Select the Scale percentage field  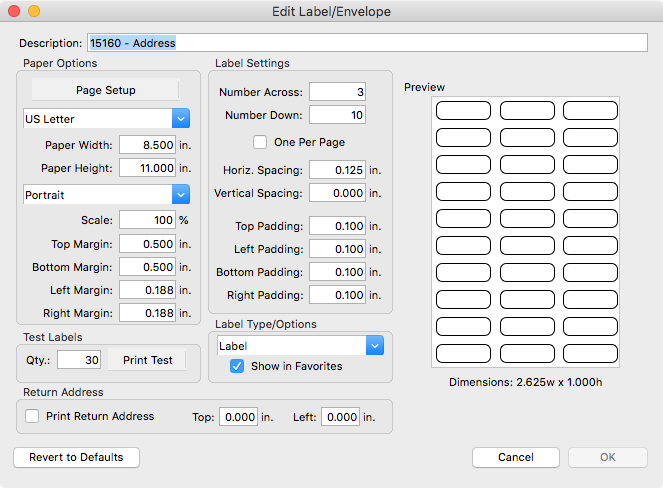[148, 220]
